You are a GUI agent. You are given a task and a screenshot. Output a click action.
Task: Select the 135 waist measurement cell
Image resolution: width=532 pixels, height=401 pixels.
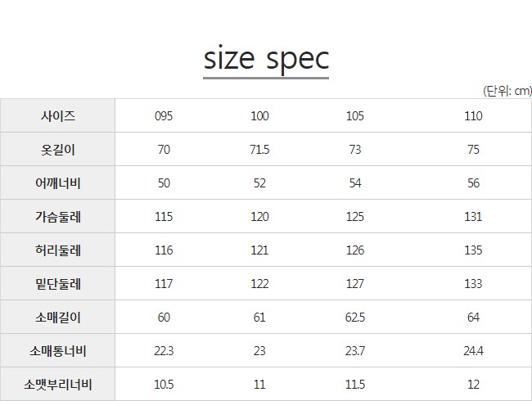click(473, 250)
